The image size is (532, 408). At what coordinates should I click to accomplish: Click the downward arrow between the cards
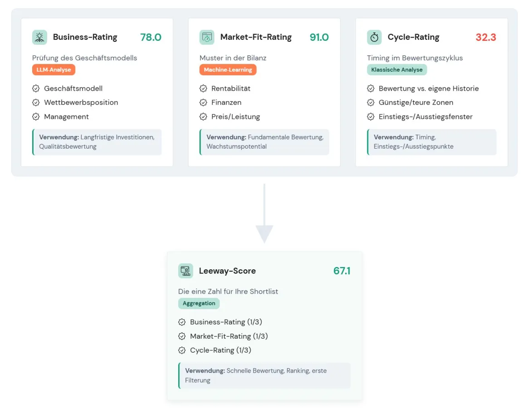(264, 214)
